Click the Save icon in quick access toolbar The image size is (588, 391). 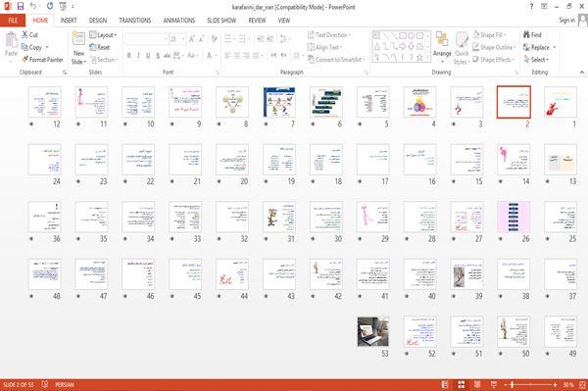pyautogui.click(x=21, y=7)
